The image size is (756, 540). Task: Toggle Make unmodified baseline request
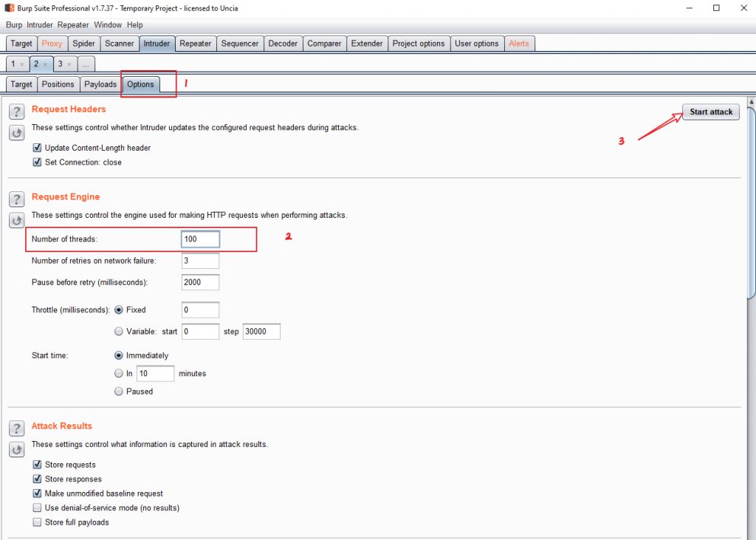[x=37, y=493]
